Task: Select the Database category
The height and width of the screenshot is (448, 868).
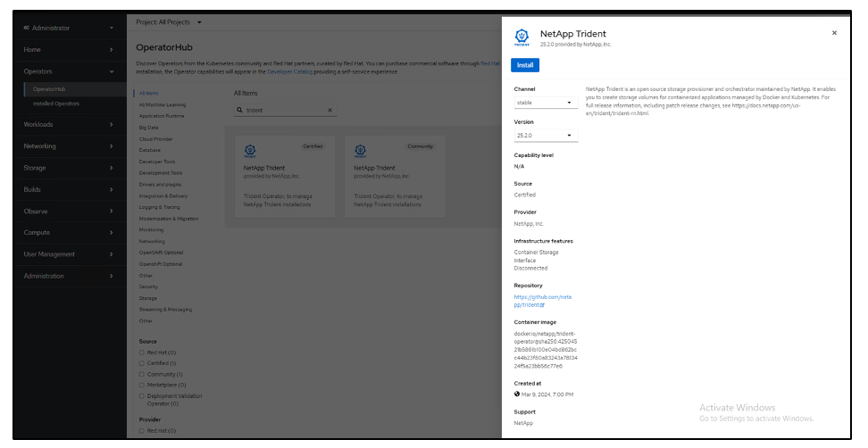Action: (x=149, y=150)
